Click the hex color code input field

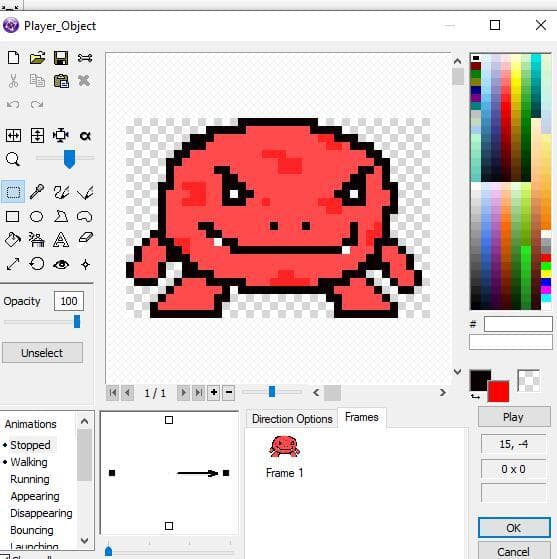[518, 324]
